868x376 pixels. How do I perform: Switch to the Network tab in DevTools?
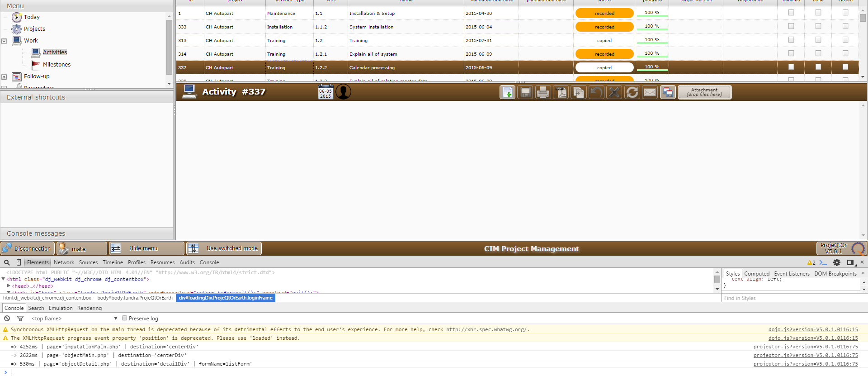[64, 262]
